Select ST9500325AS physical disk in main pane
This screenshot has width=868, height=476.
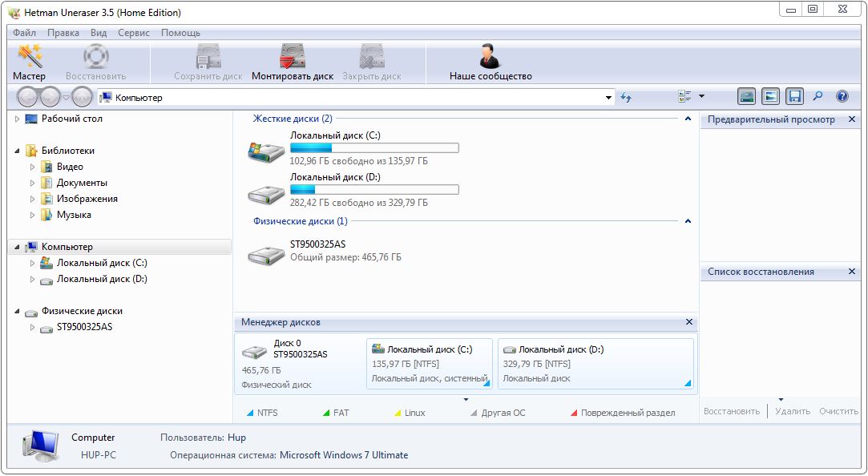click(266, 255)
